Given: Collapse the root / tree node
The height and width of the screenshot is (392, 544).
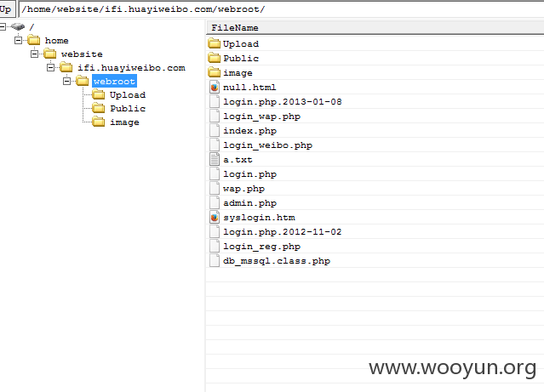Looking at the screenshot, I should pyautogui.click(x=3, y=26).
